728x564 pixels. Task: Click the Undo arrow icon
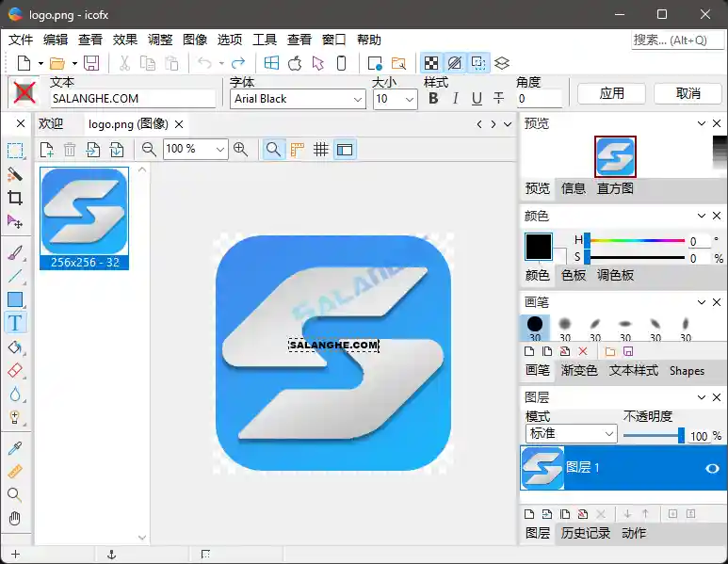(x=204, y=63)
